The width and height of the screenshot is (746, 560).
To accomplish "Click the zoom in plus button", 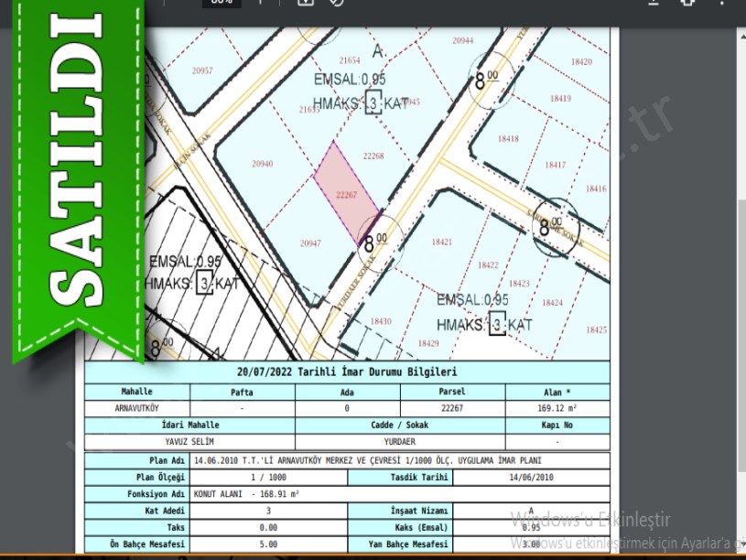I will (259, 3).
